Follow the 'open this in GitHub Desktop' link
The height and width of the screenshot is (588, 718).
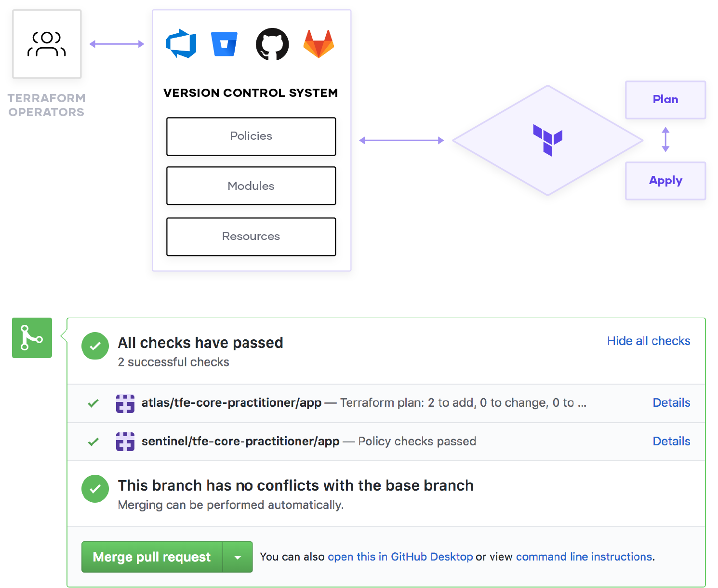coord(400,557)
